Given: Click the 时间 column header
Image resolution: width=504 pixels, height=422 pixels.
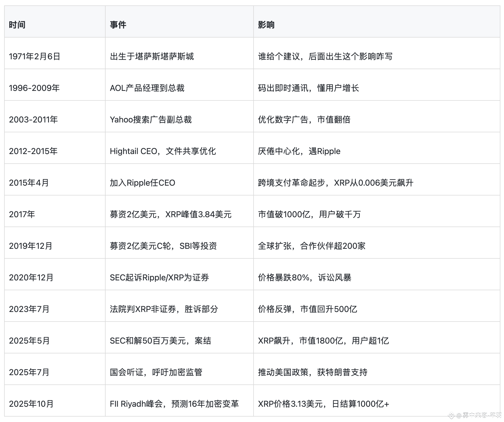Looking at the screenshot, I should click(x=17, y=25).
